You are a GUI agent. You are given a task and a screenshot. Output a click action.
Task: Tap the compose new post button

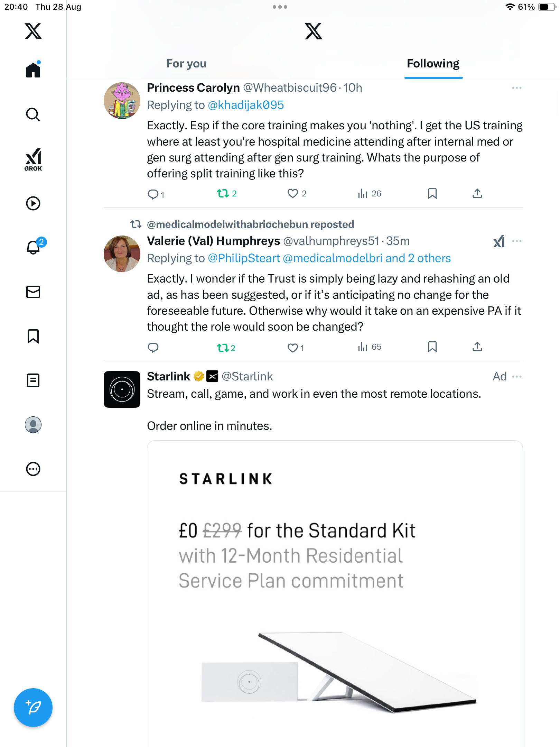33,708
